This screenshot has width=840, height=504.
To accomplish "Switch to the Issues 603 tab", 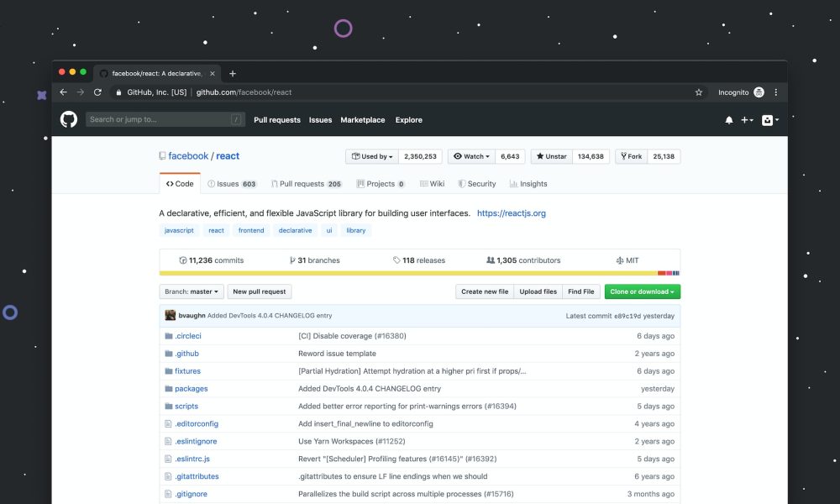I will click(232, 184).
